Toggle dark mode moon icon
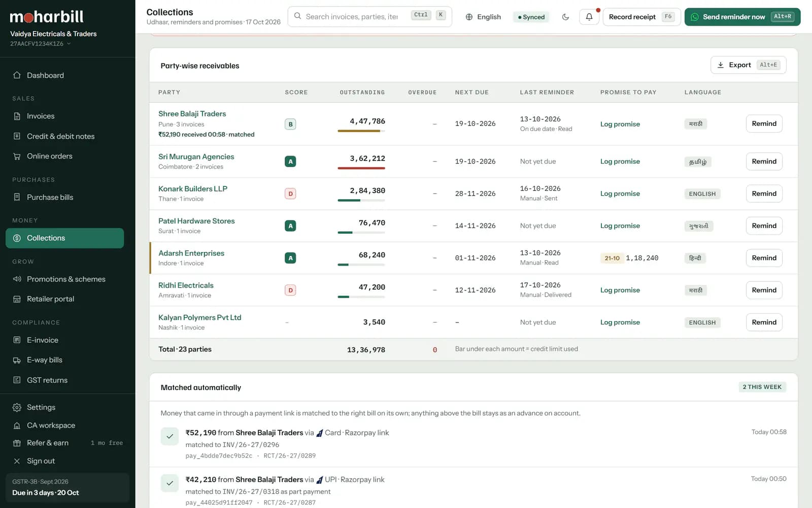This screenshot has width=812, height=508. coord(565,17)
